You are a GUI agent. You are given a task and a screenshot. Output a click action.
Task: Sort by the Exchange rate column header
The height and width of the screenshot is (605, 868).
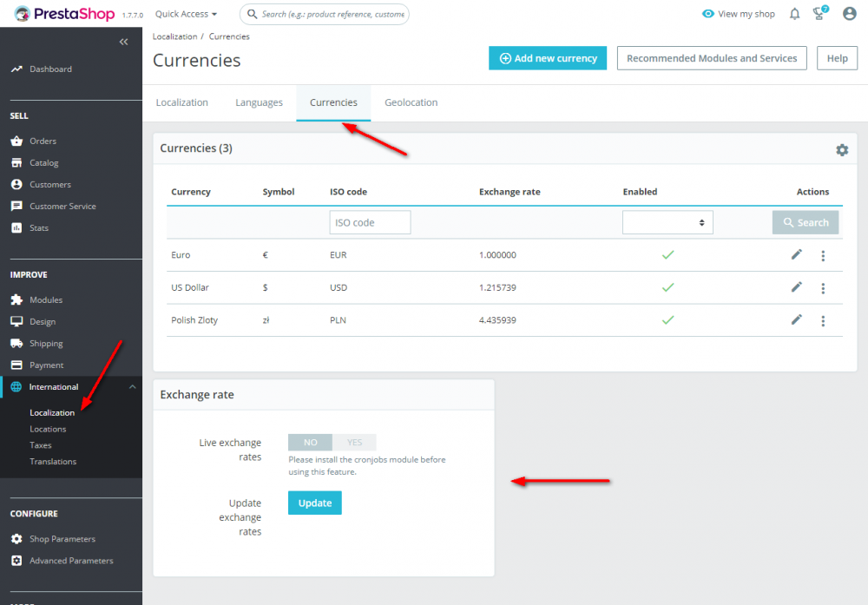510,192
